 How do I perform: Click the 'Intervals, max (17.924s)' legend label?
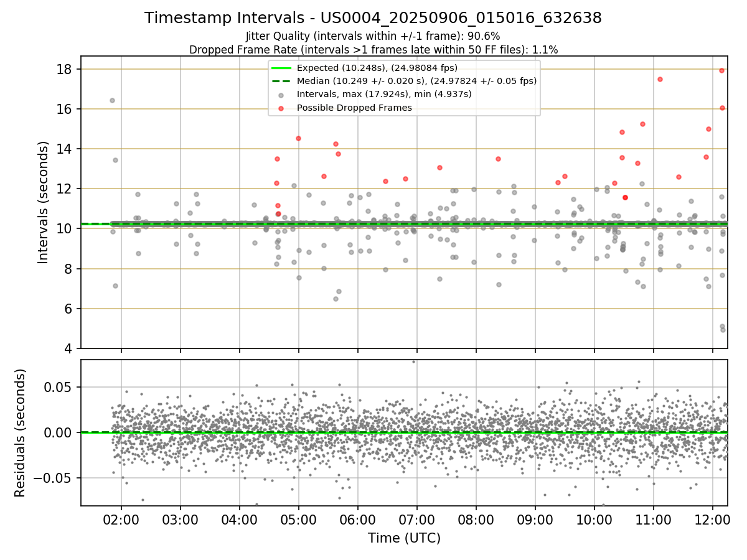(x=384, y=94)
